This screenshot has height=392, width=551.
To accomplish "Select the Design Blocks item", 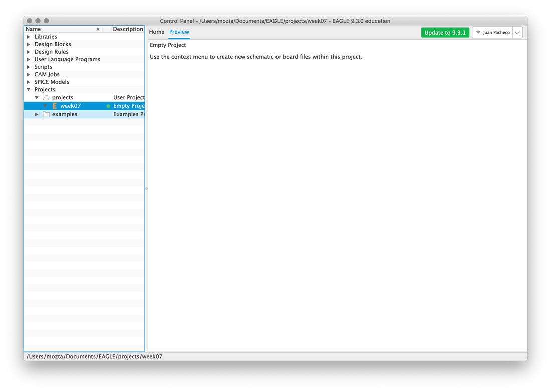I will click(x=53, y=44).
